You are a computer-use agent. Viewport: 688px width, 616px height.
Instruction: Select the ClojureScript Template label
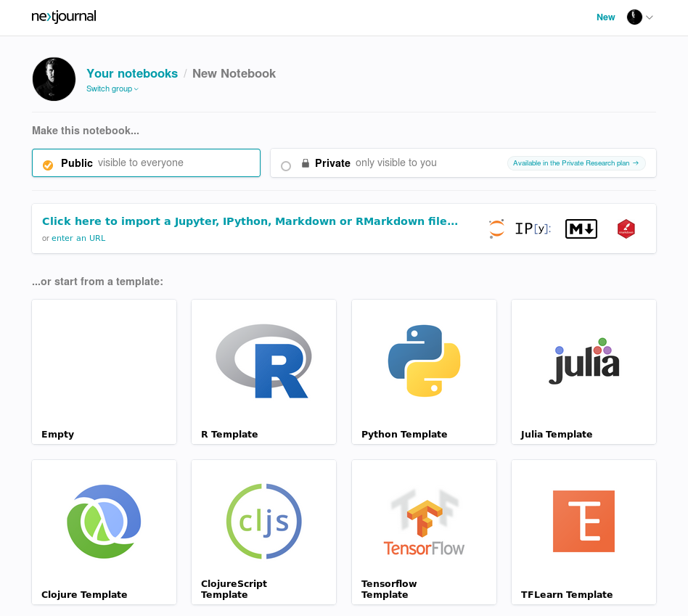[x=234, y=589]
